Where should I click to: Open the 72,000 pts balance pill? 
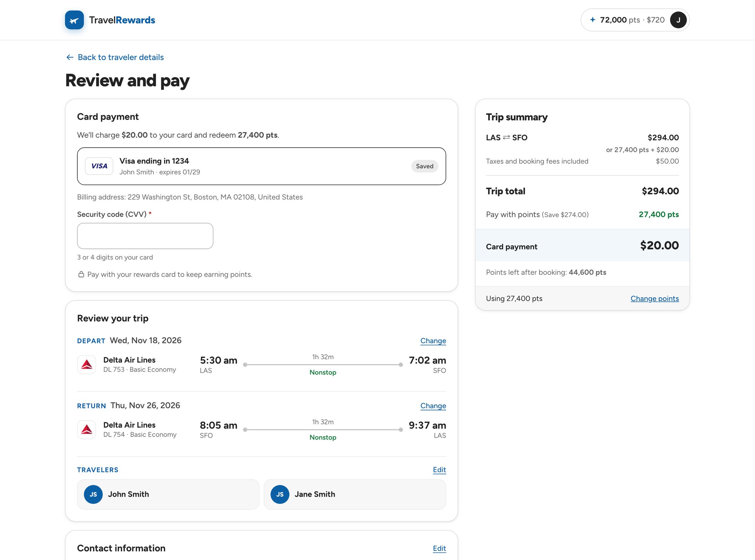click(x=635, y=20)
